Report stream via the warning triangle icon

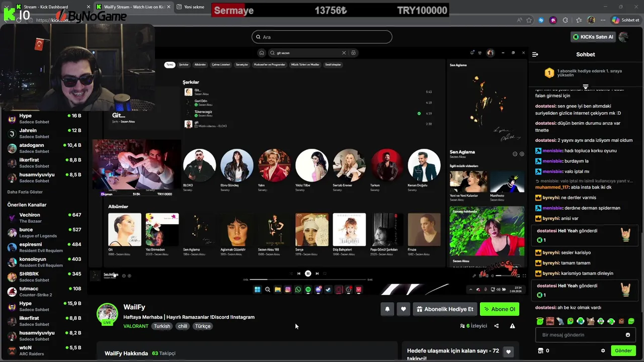512,326
